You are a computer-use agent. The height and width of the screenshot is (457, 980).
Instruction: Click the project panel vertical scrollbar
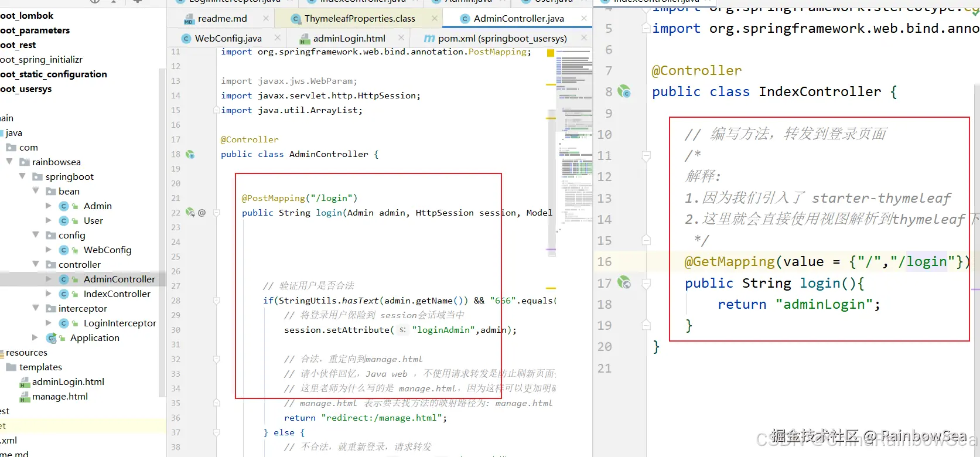tap(162, 231)
